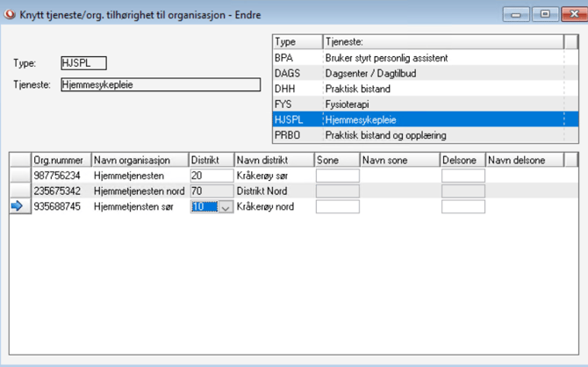Image resolution: width=588 pixels, height=367 pixels.
Task: Maximize the dialog window
Action: click(x=545, y=13)
